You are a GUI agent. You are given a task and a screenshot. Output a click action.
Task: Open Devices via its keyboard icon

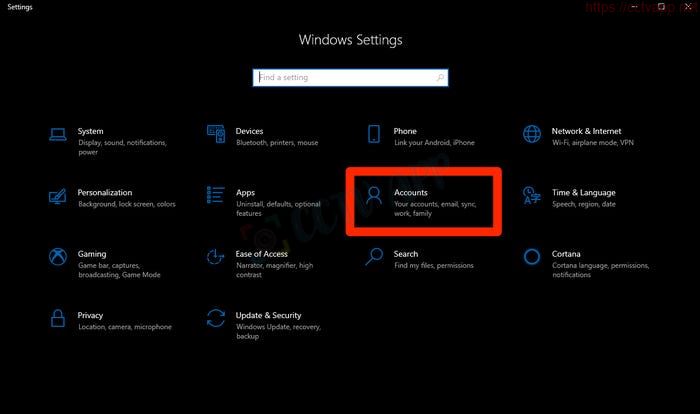coord(215,134)
